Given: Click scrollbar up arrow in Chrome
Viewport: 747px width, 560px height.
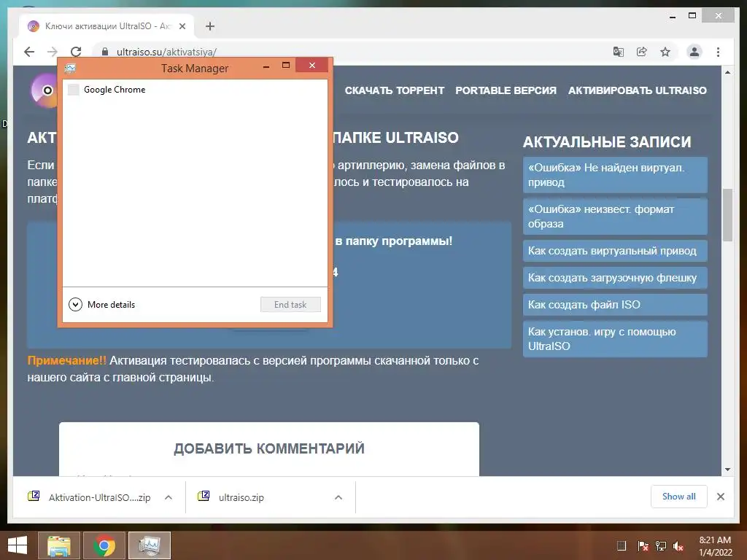Looking at the screenshot, I should pos(727,72).
